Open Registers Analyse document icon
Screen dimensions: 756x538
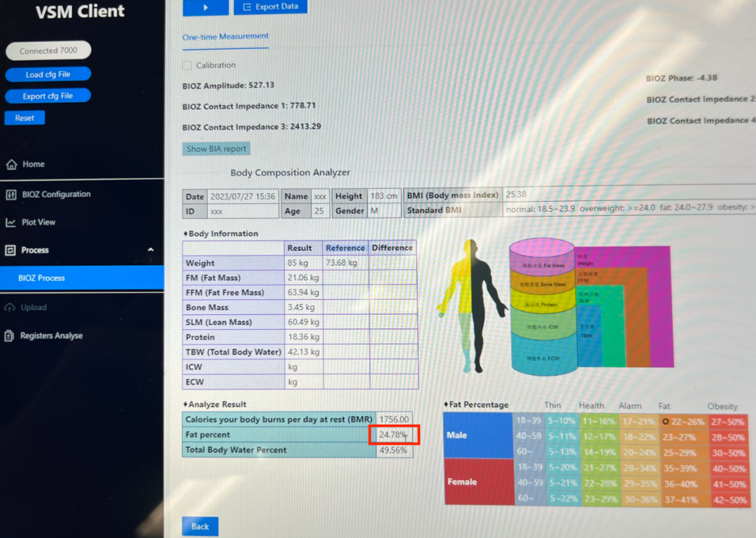click(x=10, y=336)
